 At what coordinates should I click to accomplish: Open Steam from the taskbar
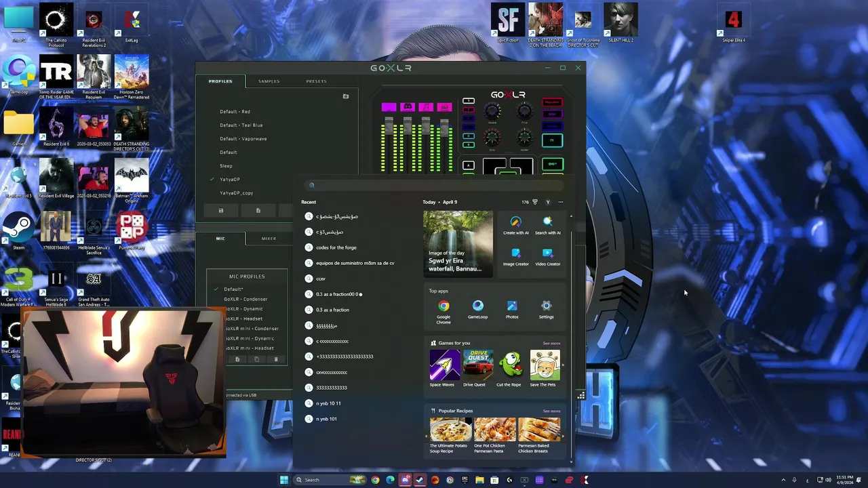pos(420,480)
